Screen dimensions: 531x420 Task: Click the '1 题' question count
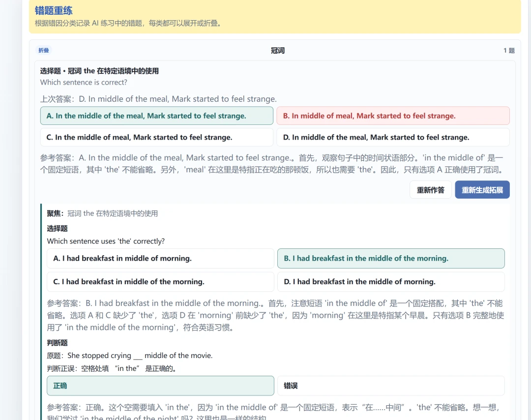point(509,51)
